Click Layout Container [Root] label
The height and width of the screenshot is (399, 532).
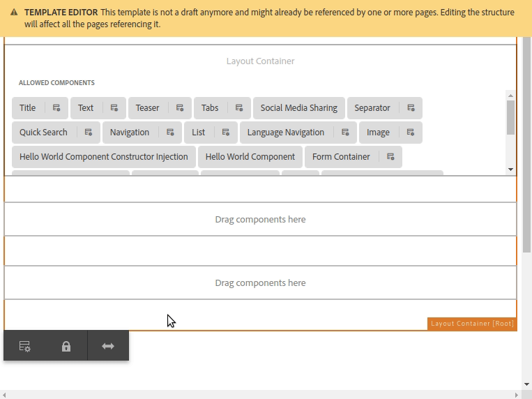coord(472,324)
